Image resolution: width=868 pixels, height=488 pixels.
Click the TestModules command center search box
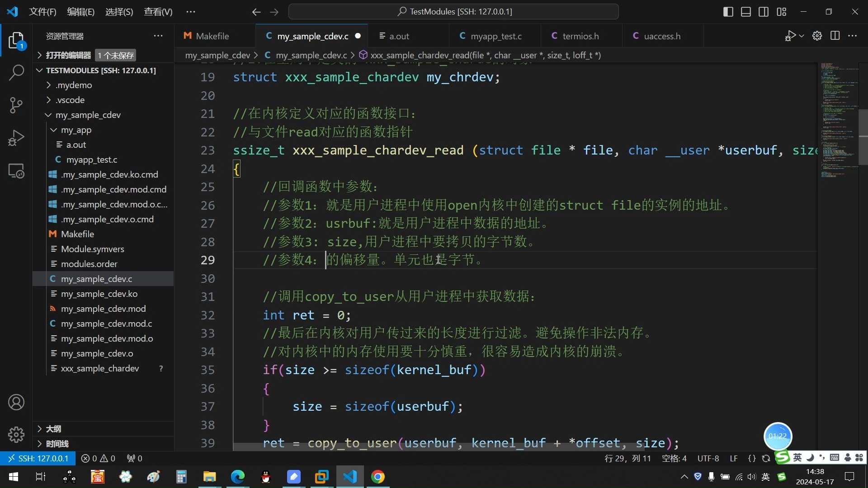tap(453, 12)
